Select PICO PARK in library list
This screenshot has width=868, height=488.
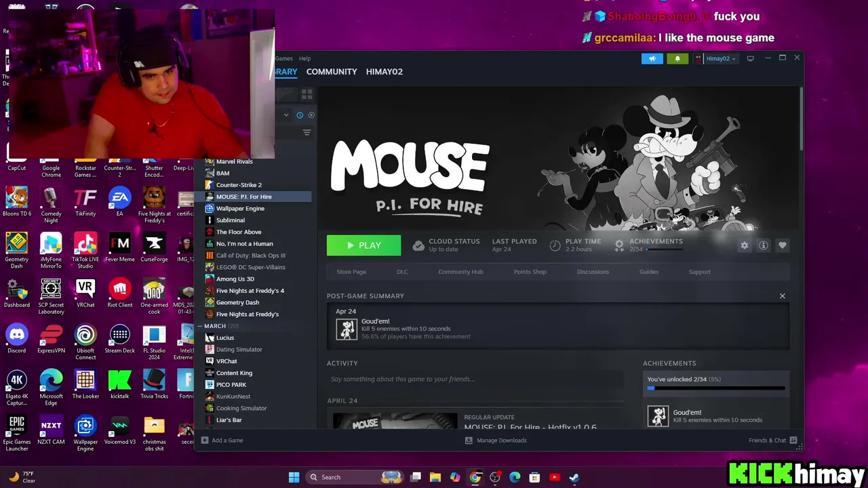231,385
